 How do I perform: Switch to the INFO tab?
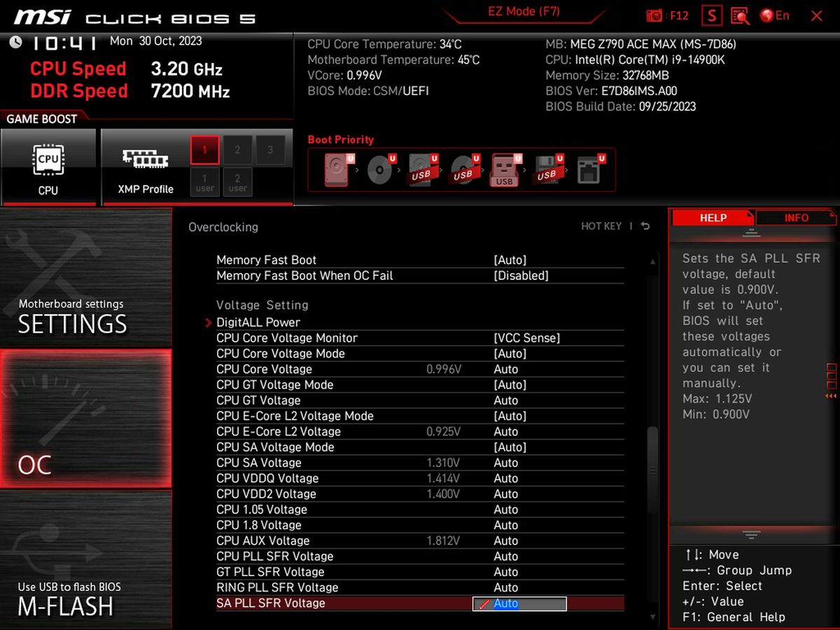pyautogui.click(x=796, y=218)
